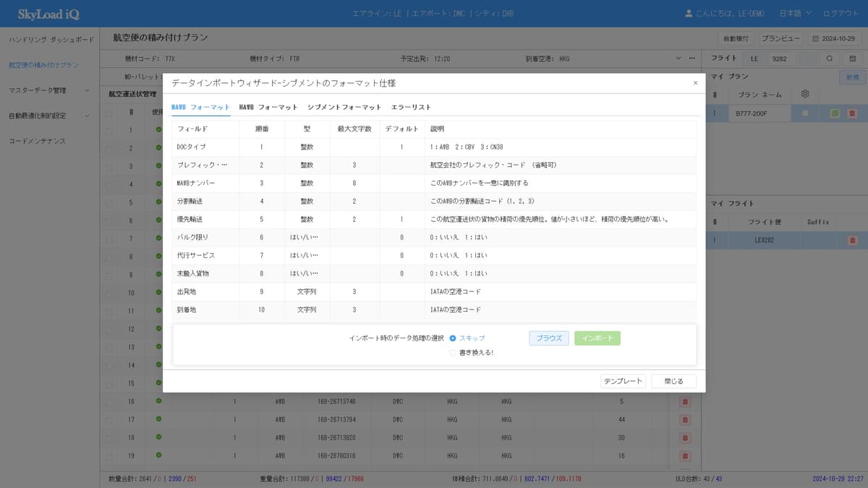Select the 書き換える! radio option
This screenshot has width=868, height=488.
pos(453,353)
